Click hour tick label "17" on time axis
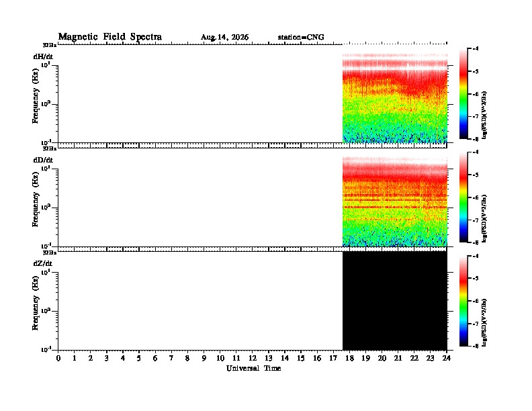This screenshot has width=532, height=411. [333, 359]
